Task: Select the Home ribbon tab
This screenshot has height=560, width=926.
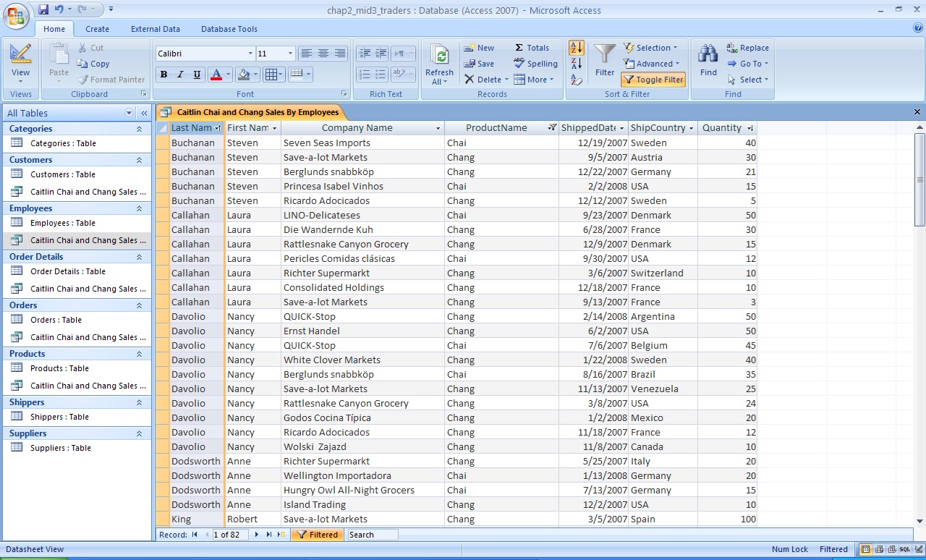Action: (x=54, y=29)
